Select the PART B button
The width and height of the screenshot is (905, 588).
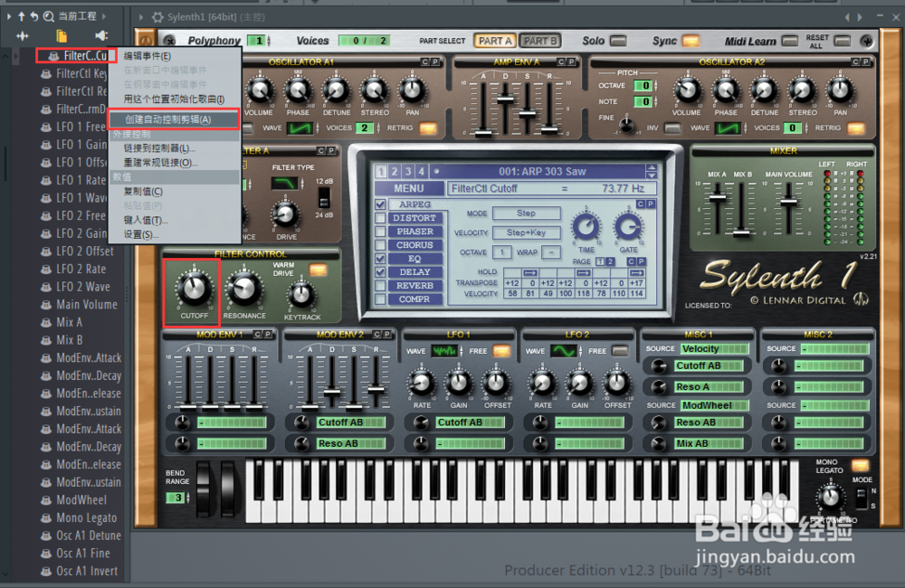(539, 41)
